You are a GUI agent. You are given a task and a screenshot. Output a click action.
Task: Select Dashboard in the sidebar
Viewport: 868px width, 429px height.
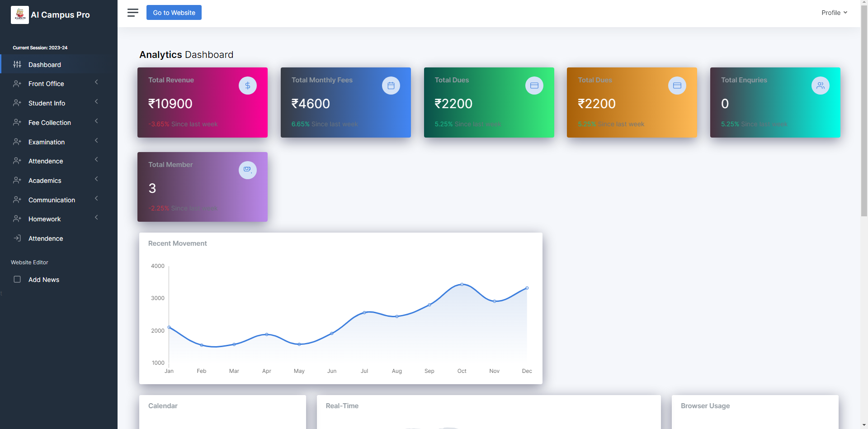point(44,65)
